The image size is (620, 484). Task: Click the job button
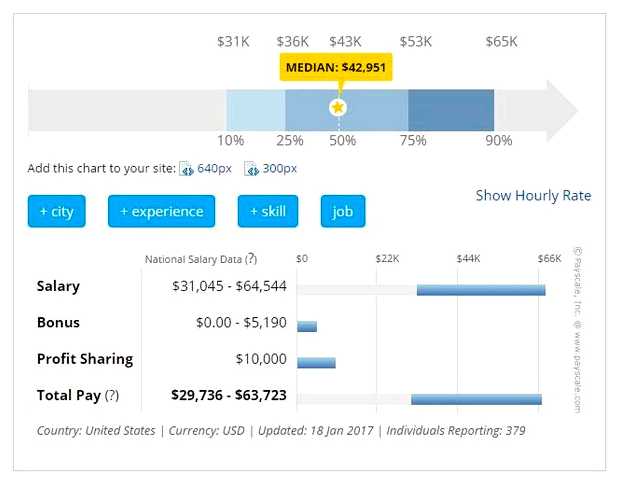(343, 211)
